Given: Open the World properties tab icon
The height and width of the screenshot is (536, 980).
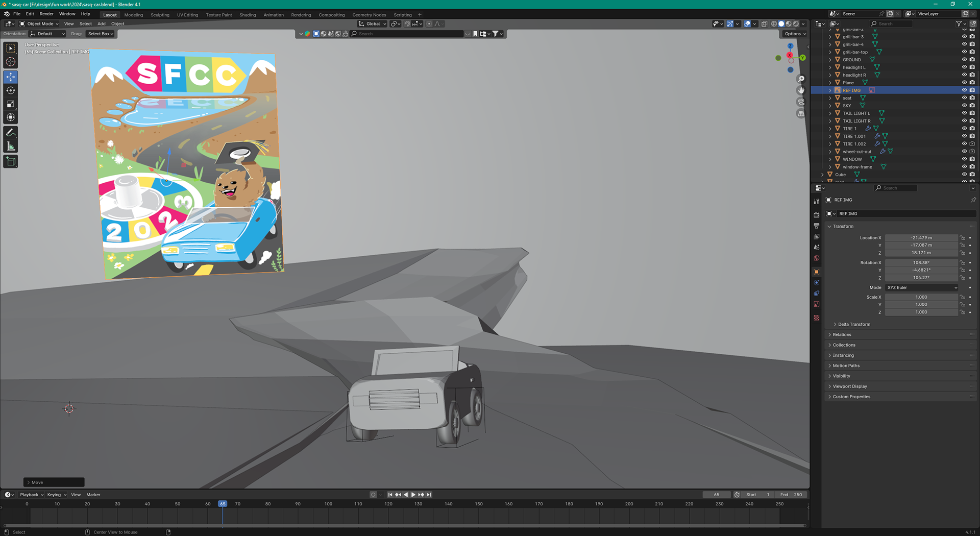Looking at the screenshot, I should point(816,258).
